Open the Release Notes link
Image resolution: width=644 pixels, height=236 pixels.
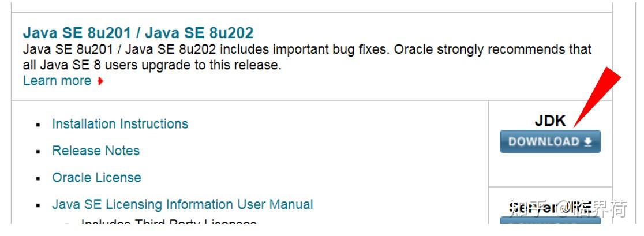click(x=96, y=151)
